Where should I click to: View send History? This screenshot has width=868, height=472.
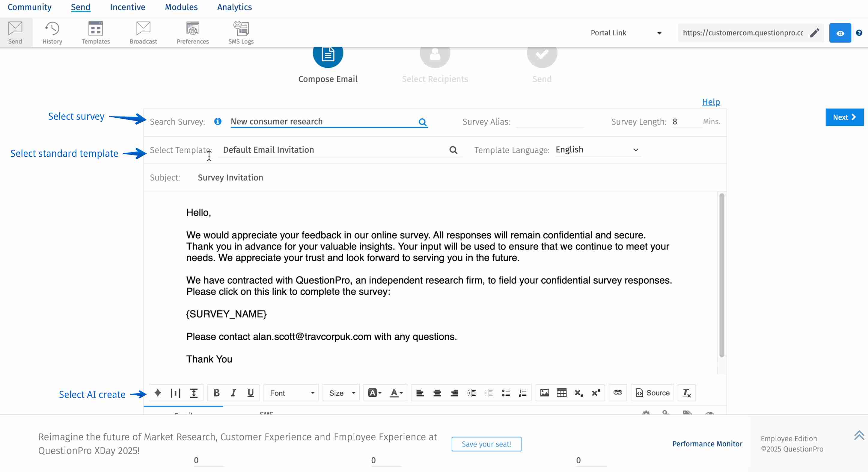[52, 32]
